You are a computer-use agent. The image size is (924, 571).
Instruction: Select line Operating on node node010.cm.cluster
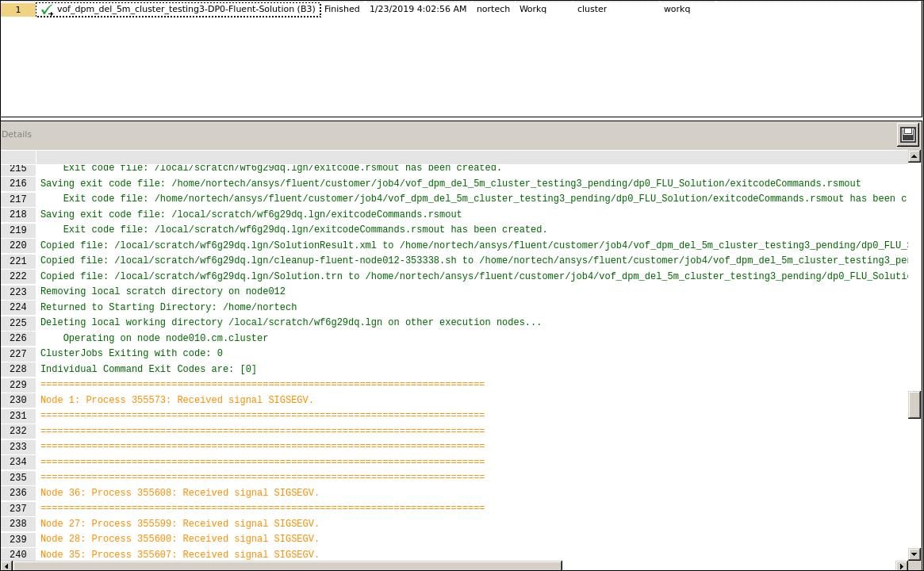(166, 339)
